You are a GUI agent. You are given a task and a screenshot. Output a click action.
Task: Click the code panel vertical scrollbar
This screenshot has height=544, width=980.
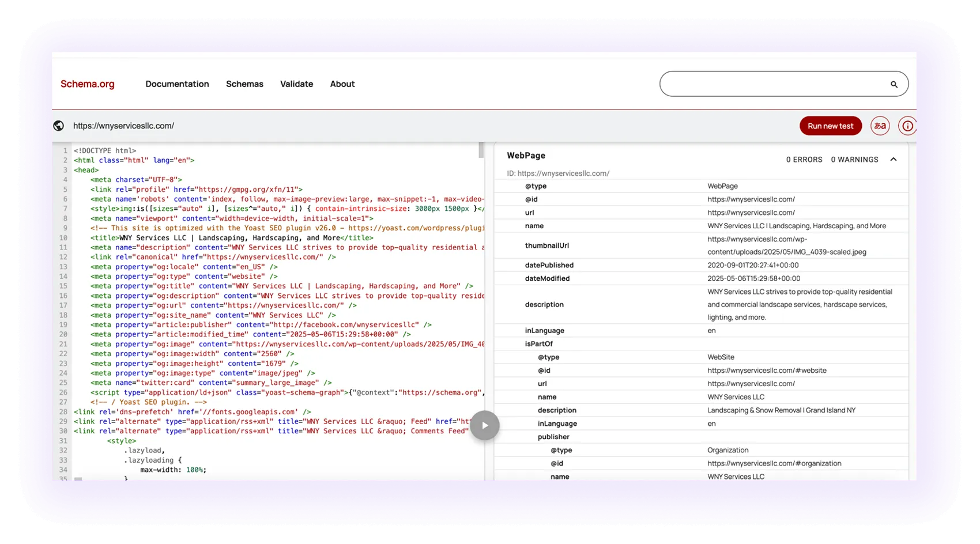(x=481, y=150)
